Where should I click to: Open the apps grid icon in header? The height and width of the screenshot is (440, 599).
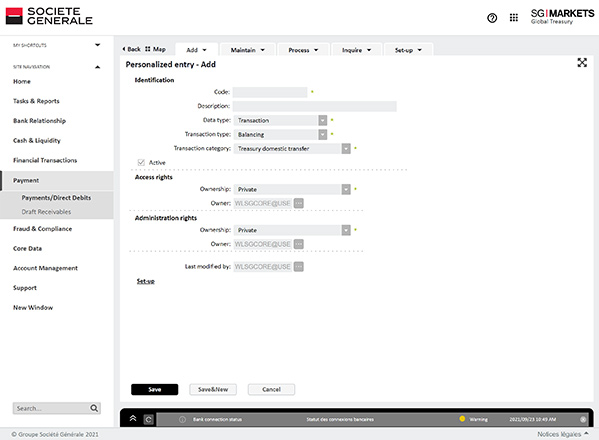pyautogui.click(x=514, y=18)
